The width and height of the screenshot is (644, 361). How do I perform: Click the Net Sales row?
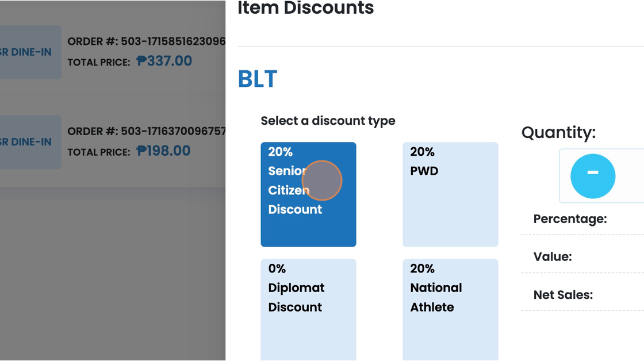point(583,294)
